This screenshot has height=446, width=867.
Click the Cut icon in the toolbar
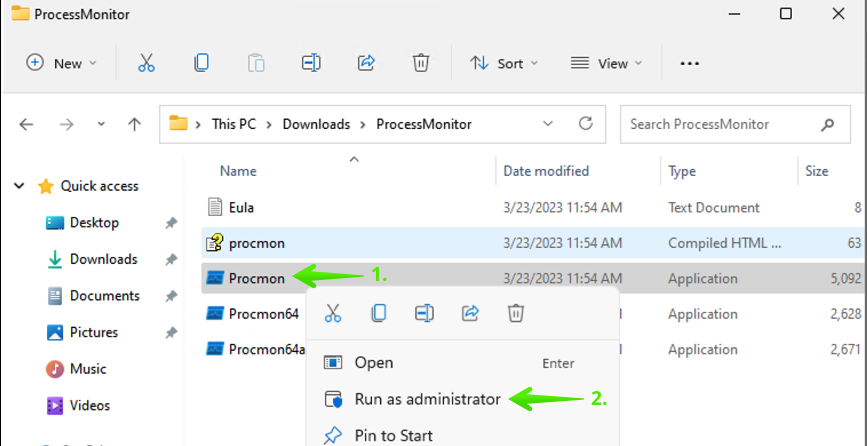coord(146,63)
